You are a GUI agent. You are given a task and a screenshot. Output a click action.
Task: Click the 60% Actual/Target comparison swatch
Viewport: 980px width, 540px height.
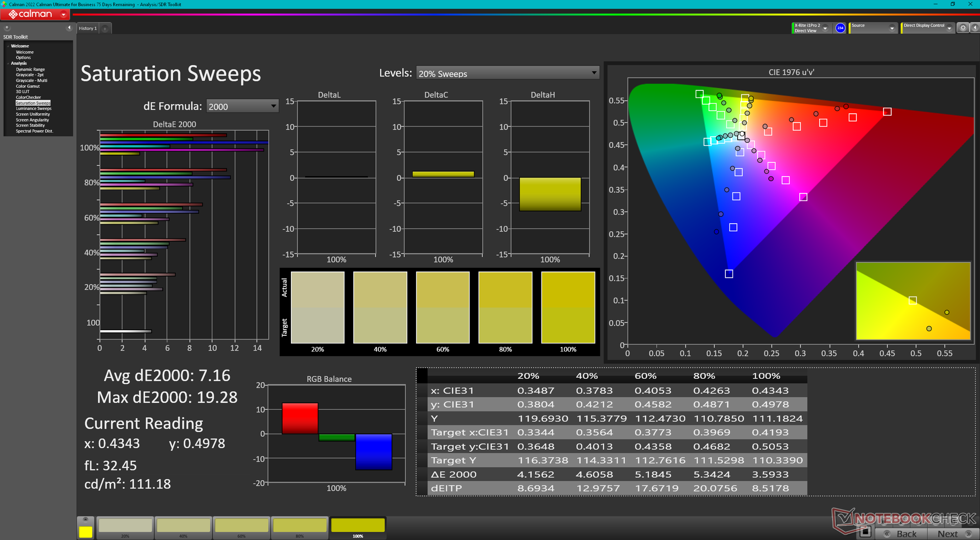(443, 307)
